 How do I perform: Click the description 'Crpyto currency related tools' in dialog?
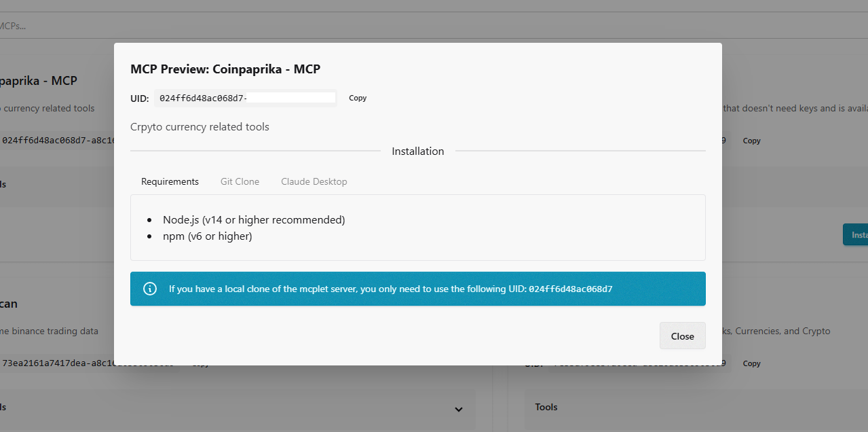click(200, 127)
